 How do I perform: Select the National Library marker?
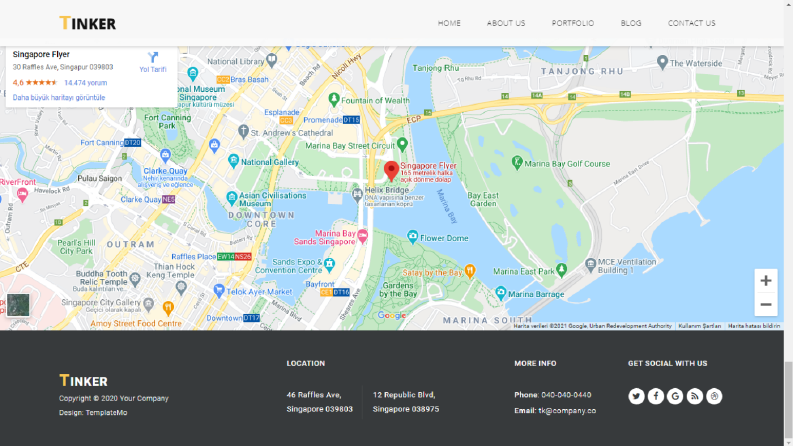click(272, 60)
